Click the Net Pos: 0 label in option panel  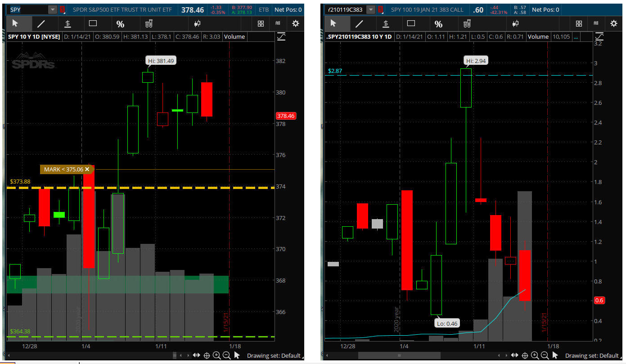click(545, 9)
